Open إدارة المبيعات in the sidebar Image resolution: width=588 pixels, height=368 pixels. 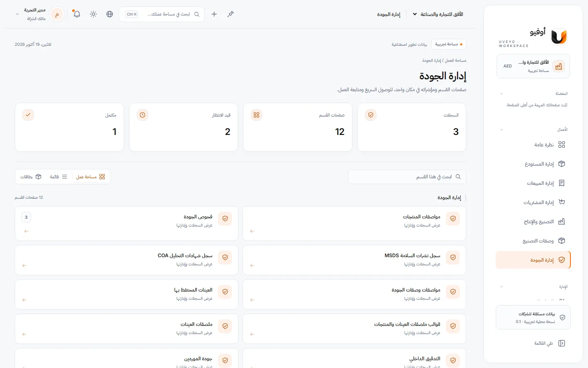533,183
